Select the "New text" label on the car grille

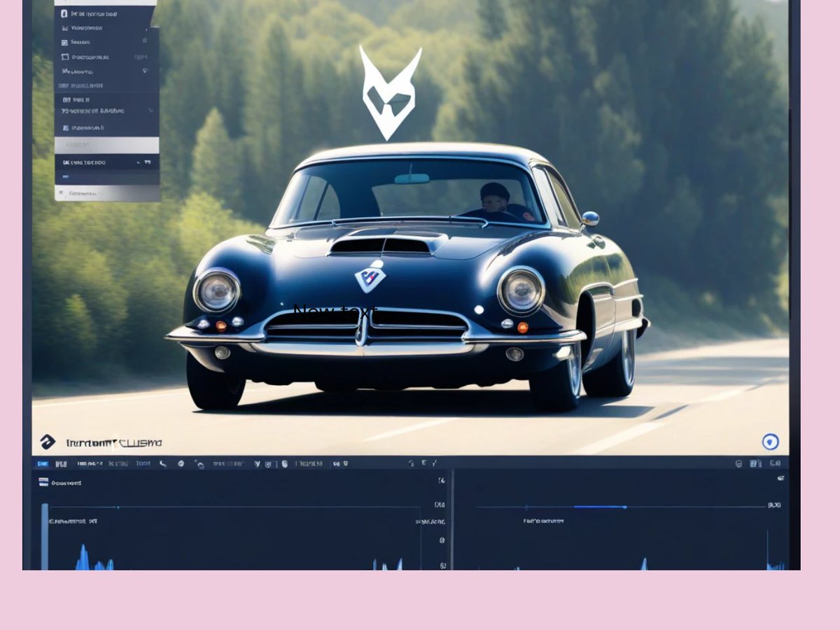point(335,311)
